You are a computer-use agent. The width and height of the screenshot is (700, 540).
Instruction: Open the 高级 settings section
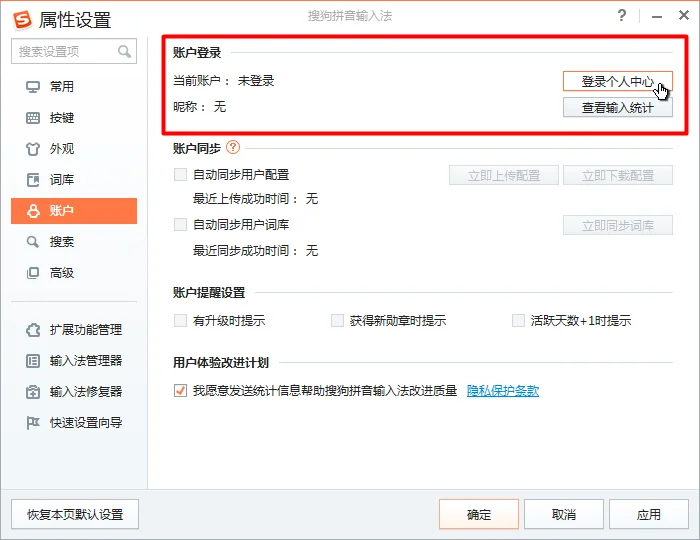pyautogui.click(x=62, y=273)
